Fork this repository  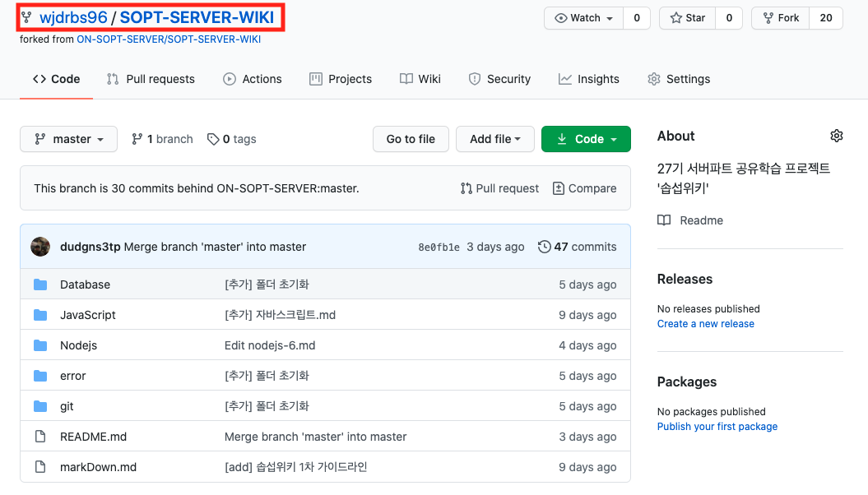click(781, 18)
